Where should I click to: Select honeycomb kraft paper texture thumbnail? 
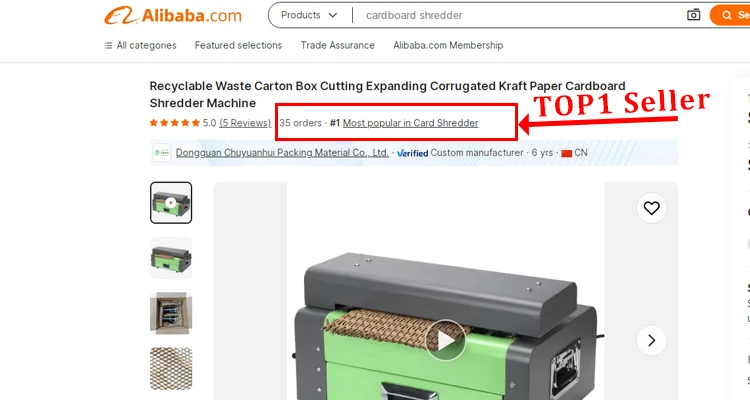click(171, 369)
